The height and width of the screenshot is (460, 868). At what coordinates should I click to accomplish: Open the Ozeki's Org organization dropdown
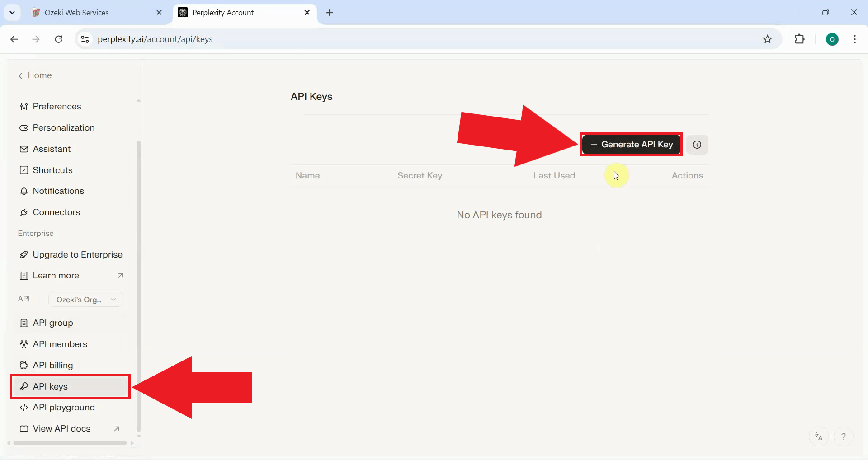(85, 299)
